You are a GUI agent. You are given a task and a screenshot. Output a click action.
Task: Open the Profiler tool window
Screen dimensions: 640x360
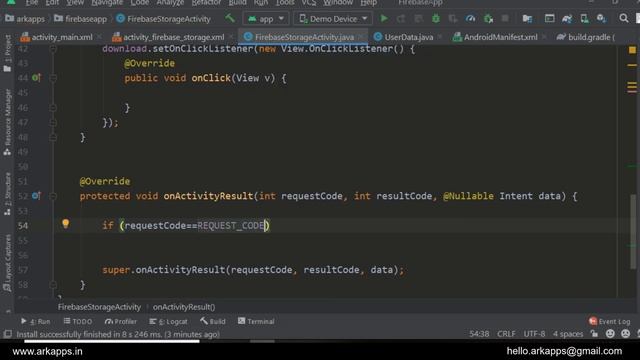click(x=120, y=321)
